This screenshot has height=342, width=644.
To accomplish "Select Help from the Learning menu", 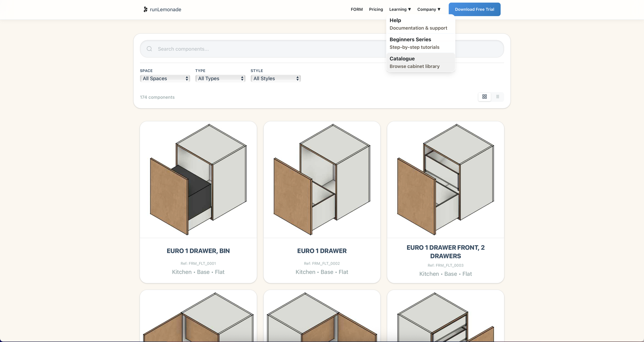I will 418,24.
